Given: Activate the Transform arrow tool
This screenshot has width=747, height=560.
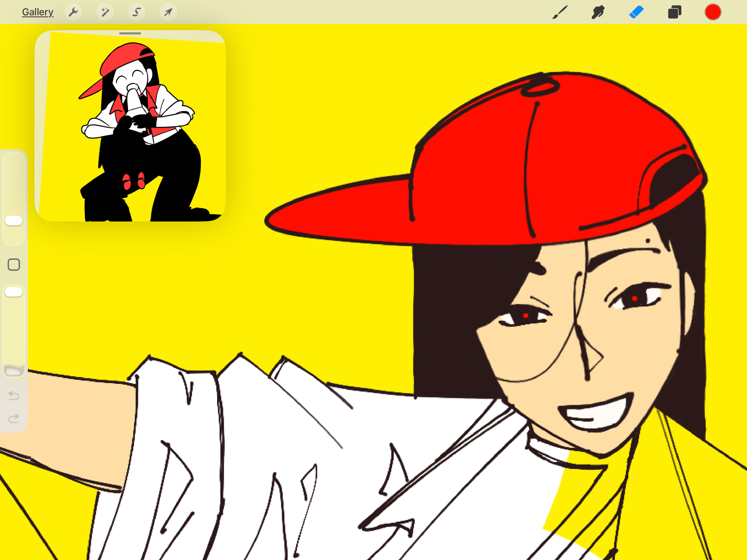Looking at the screenshot, I should point(168,12).
